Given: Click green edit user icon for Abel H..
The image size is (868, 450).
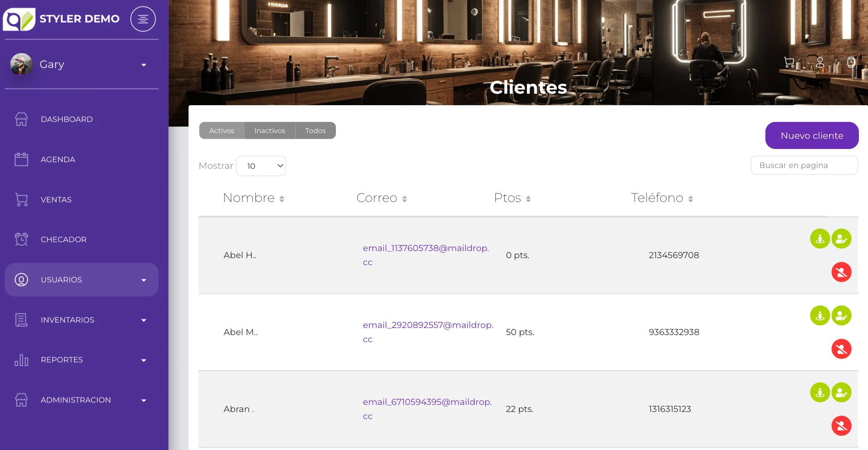Looking at the screenshot, I should click(x=841, y=239).
